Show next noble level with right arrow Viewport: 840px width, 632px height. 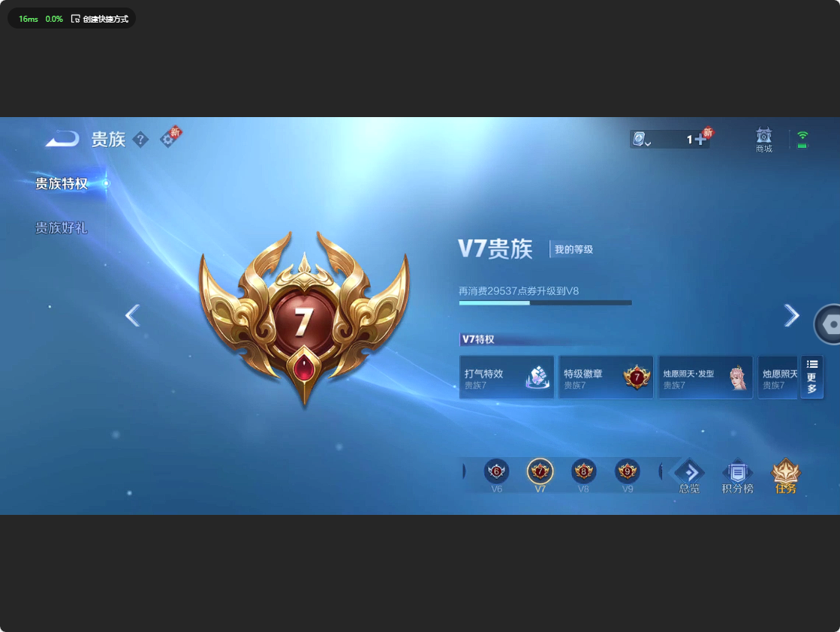[791, 315]
